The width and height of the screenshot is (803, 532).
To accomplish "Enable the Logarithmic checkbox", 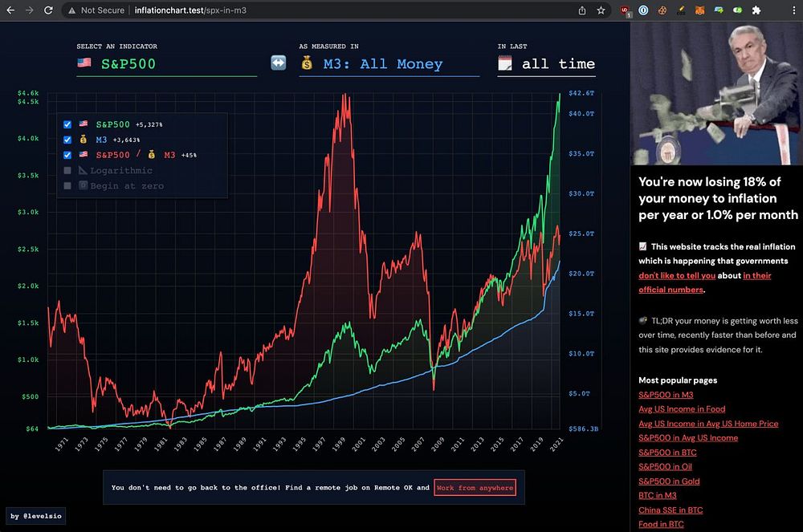I will coord(67,170).
